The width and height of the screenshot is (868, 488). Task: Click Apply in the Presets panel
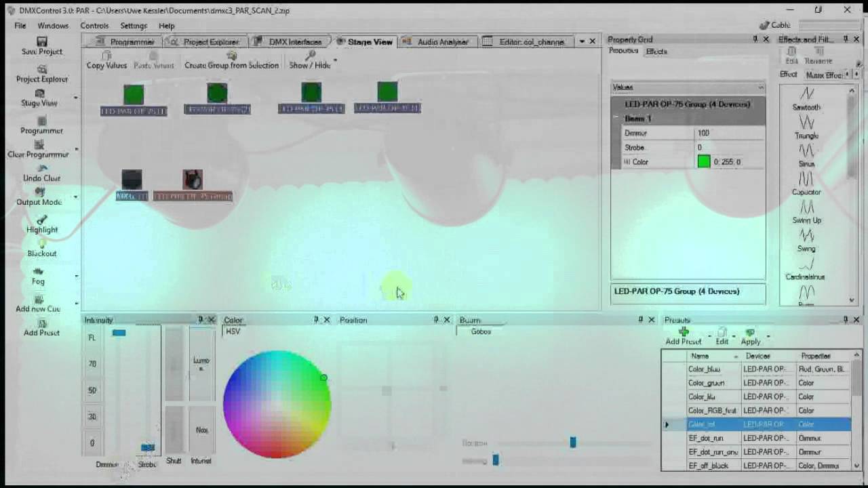[x=750, y=337]
